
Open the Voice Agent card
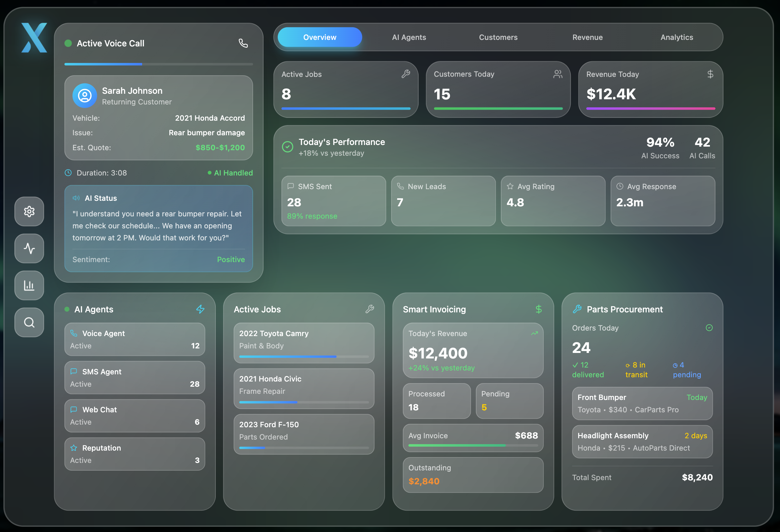point(135,339)
